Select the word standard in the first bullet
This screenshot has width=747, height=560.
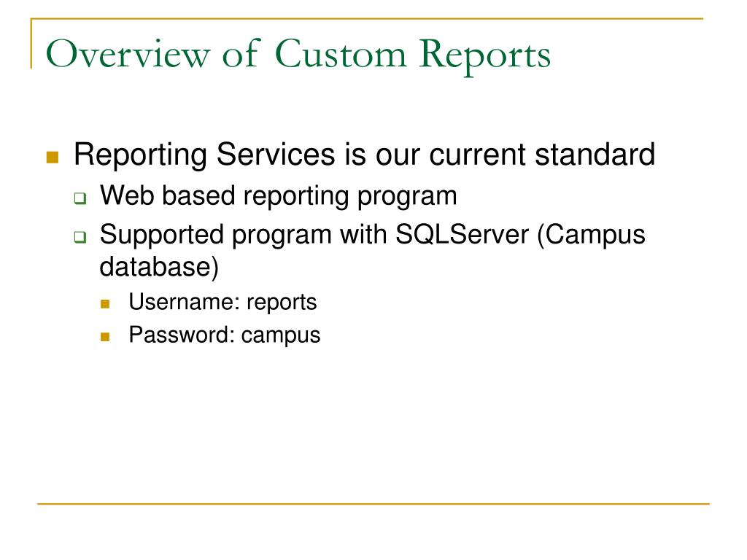coord(595,155)
